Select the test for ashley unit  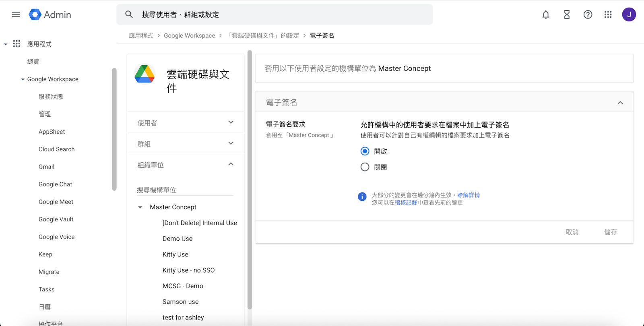183,318
